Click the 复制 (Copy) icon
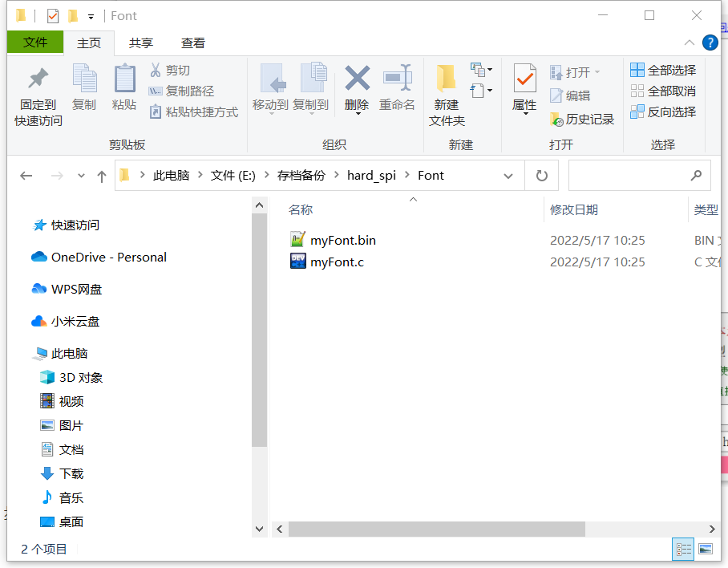 pyautogui.click(x=84, y=88)
